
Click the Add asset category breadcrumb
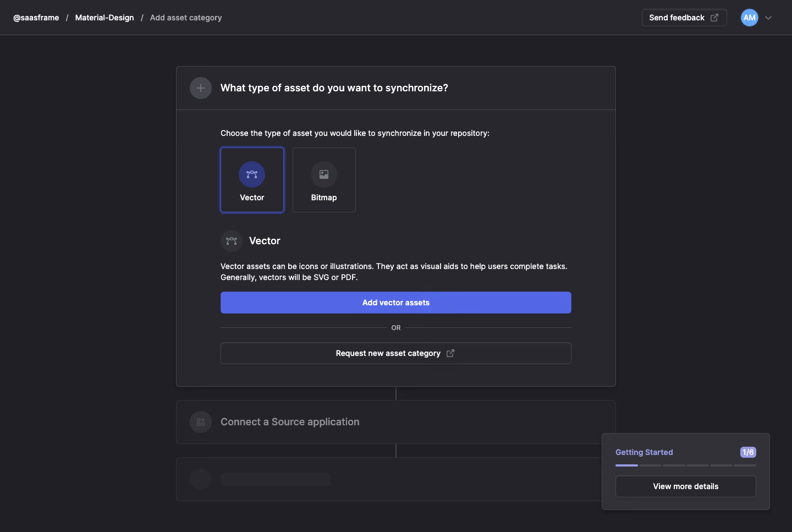186,18
